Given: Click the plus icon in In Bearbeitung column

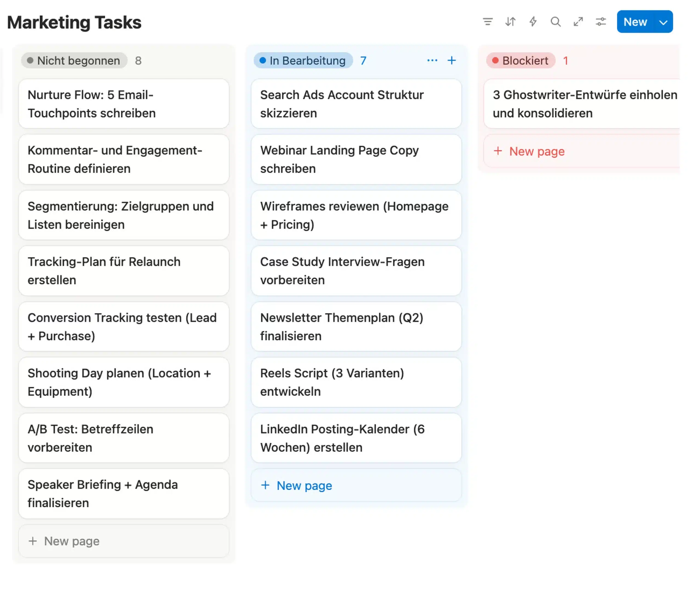Looking at the screenshot, I should pyautogui.click(x=452, y=60).
